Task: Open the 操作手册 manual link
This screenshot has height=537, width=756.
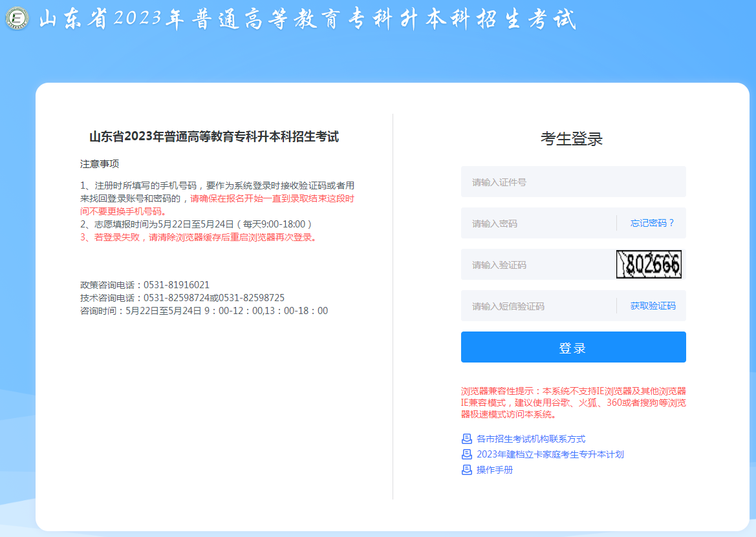Action: pos(493,470)
